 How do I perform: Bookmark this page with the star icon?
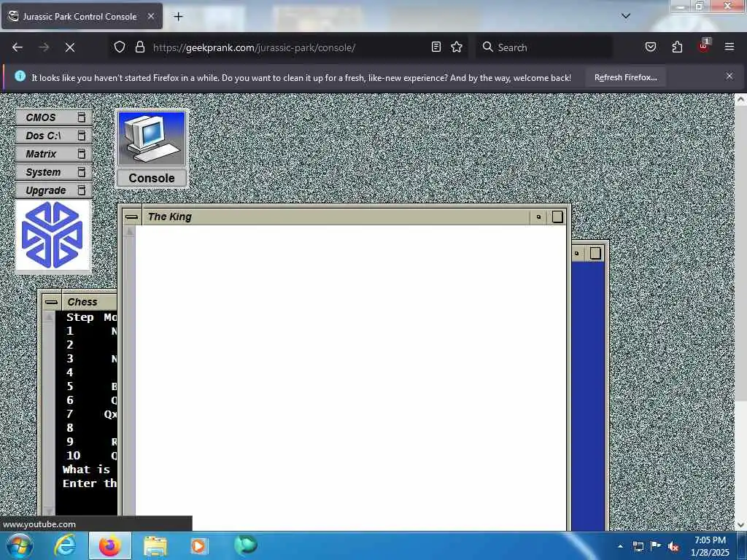click(457, 47)
